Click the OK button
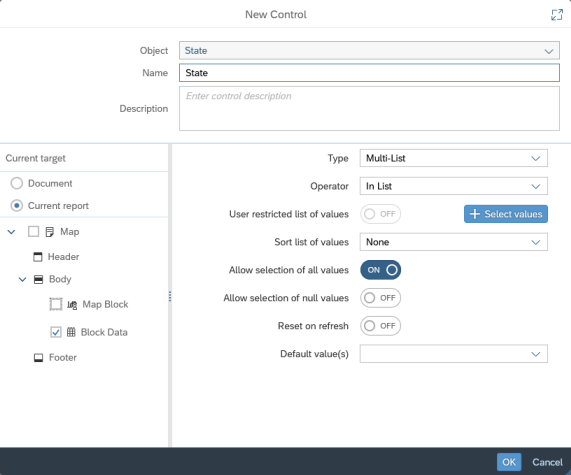The width and height of the screenshot is (571, 475). [509, 462]
